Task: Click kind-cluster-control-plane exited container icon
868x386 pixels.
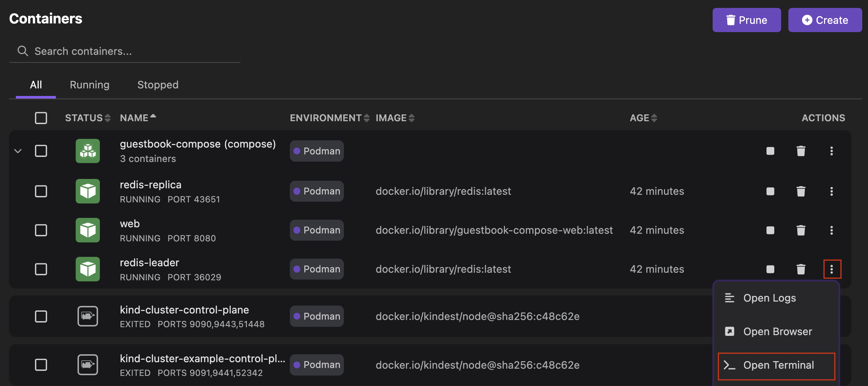Action: click(88, 316)
